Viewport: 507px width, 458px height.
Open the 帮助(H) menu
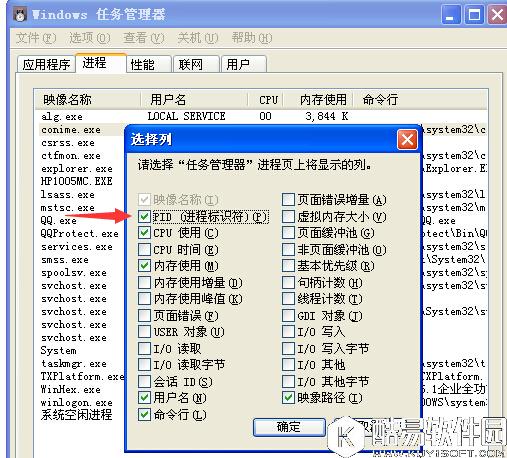(x=252, y=38)
